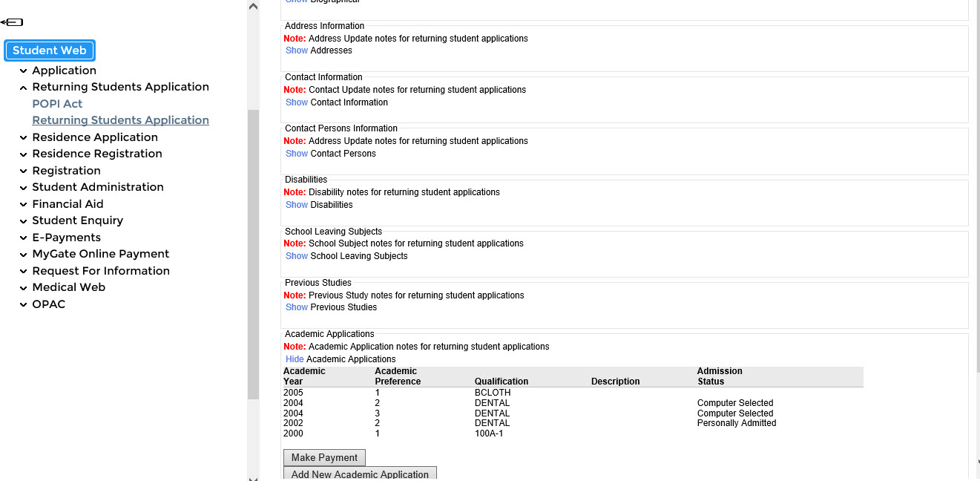The width and height of the screenshot is (980, 481).
Task: Show Disabilities information
Action: [296, 204]
